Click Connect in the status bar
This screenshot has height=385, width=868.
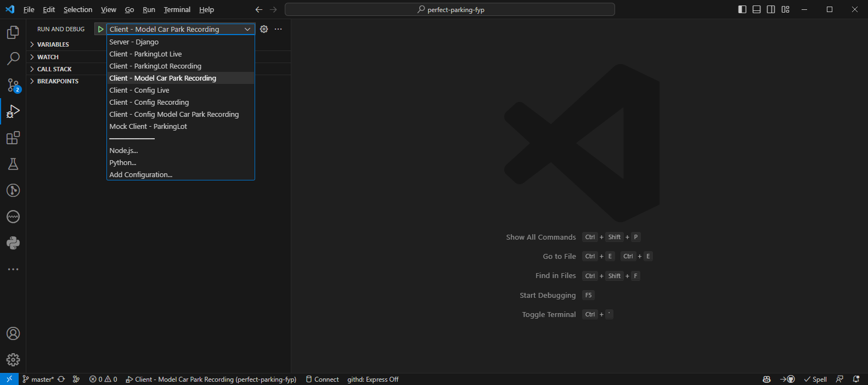coord(322,379)
